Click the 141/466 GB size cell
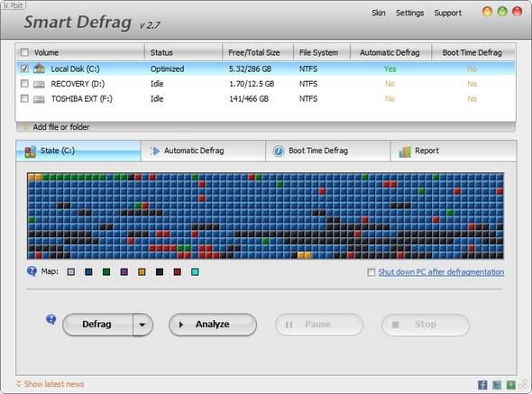 (x=249, y=99)
